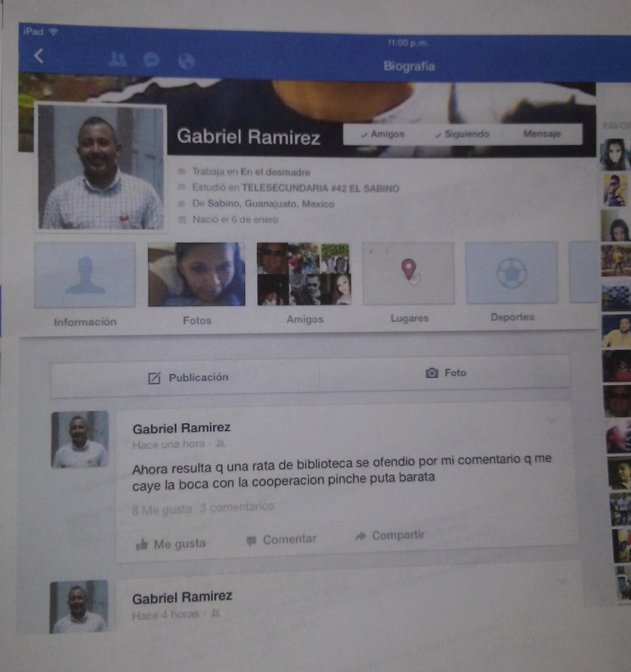This screenshot has width=631, height=672.
Task: Open the Fotos section tile
Action: pos(197,275)
